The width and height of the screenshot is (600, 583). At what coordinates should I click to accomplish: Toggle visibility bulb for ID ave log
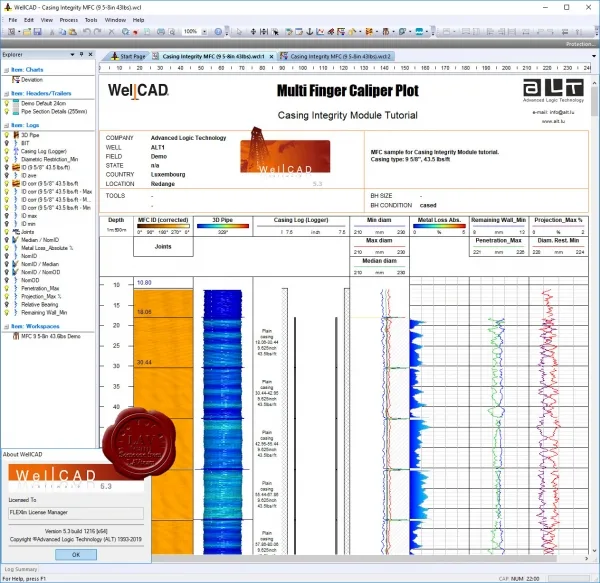[7, 176]
